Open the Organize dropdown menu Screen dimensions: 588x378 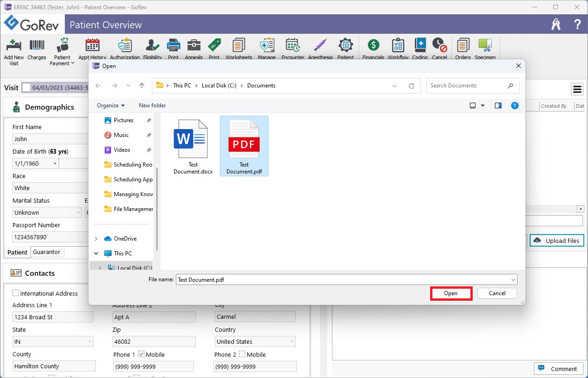click(111, 105)
